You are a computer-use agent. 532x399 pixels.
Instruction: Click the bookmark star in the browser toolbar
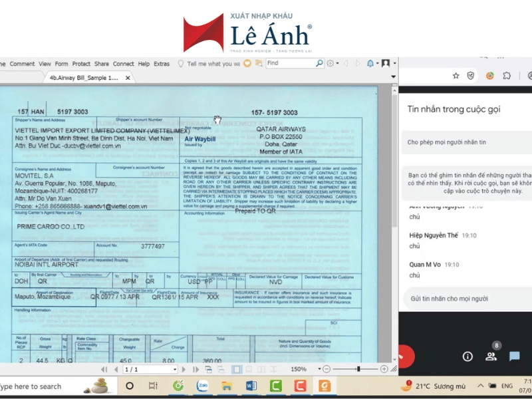[x=455, y=75]
